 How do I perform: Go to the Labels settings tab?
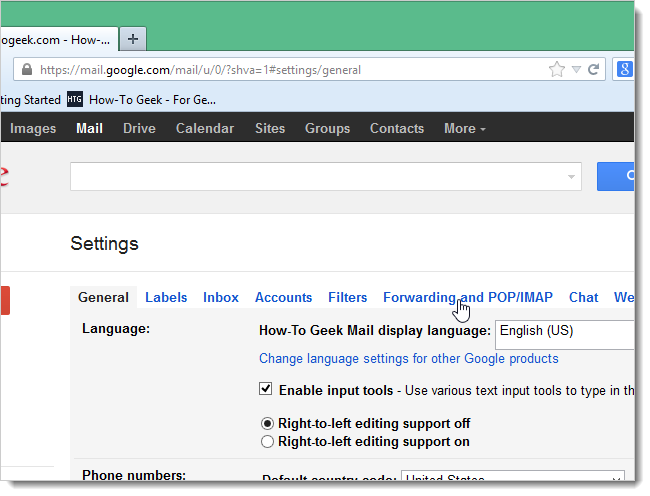(x=166, y=297)
